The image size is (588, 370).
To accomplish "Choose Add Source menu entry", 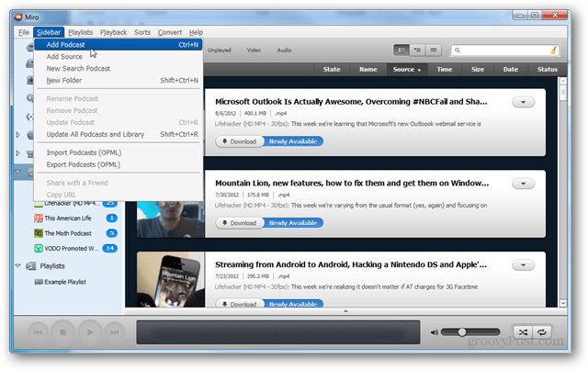I will [x=119, y=57].
